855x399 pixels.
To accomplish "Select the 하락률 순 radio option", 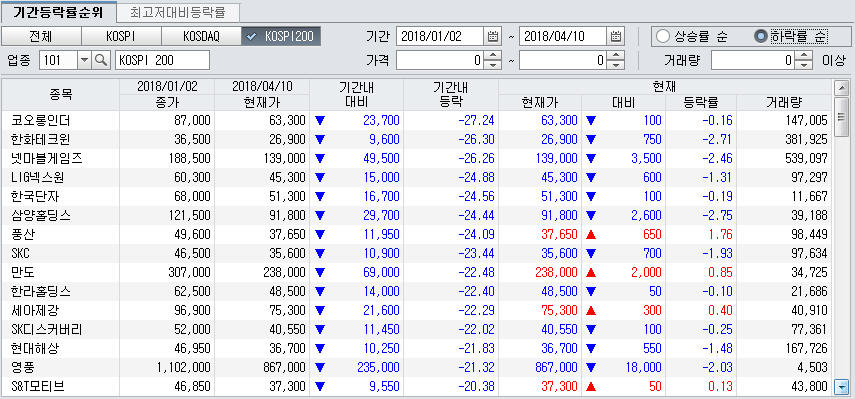I will tap(790, 37).
